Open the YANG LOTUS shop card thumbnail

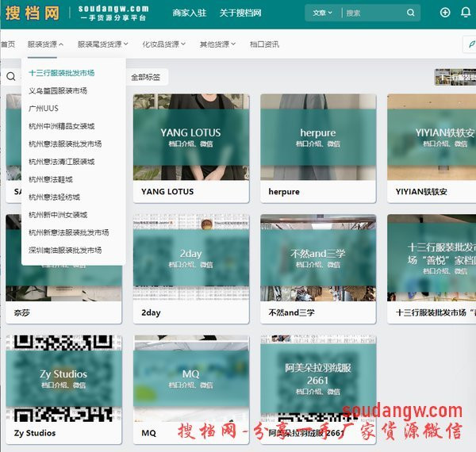coord(190,137)
